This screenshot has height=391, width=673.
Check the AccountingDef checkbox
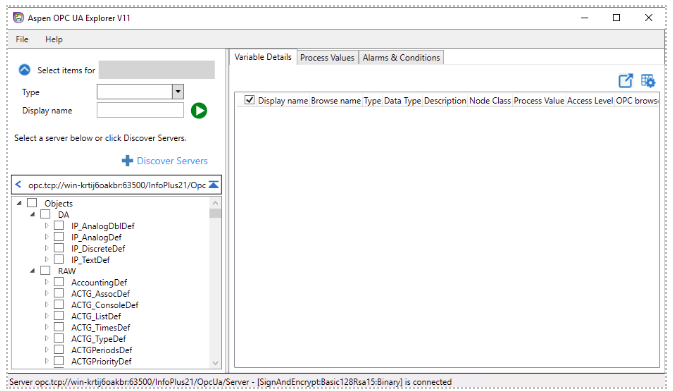click(x=59, y=282)
